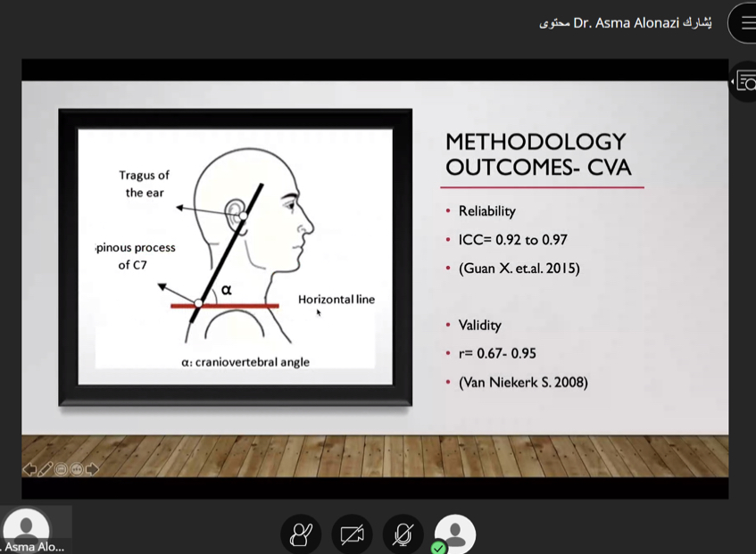Go to previous slide arrow in slideshow
756x554 pixels.
coord(29,468)
